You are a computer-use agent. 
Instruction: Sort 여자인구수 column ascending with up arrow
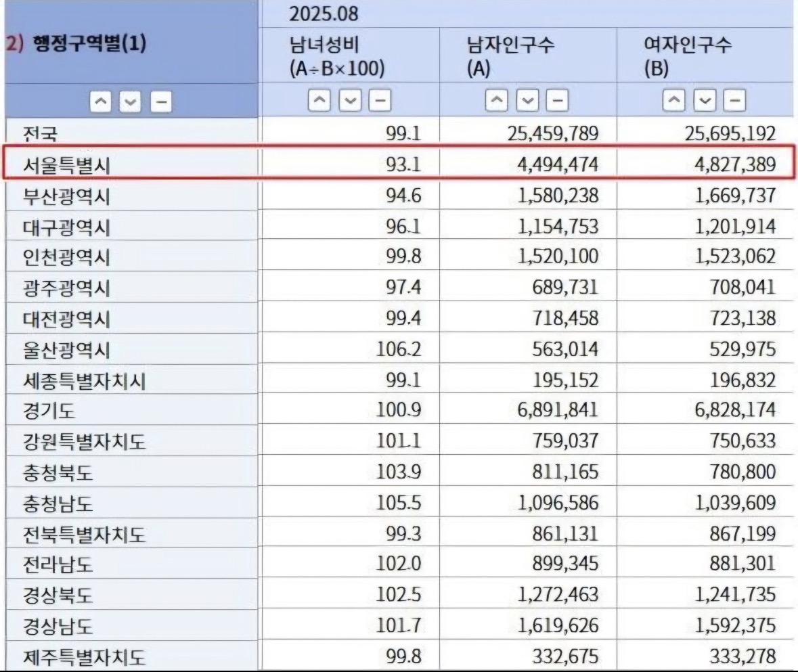pyautogui.click(x=673, y=101)
